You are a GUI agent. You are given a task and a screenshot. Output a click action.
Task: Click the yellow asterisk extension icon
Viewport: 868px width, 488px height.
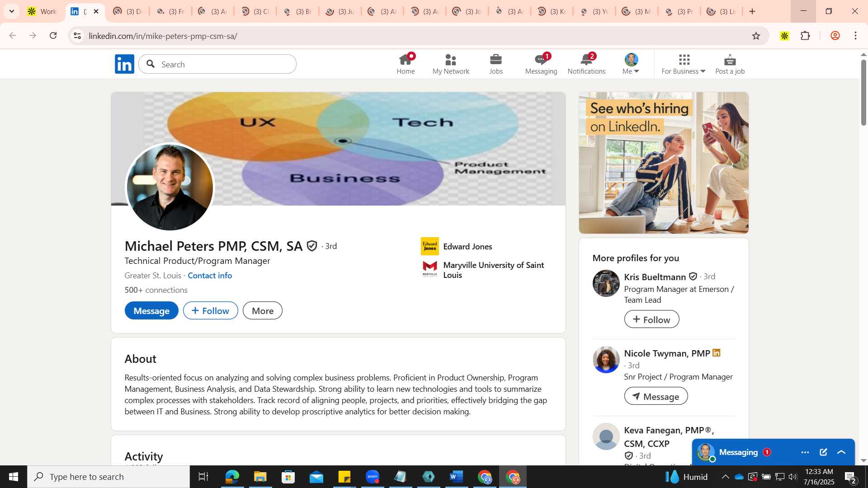[784, 36]
